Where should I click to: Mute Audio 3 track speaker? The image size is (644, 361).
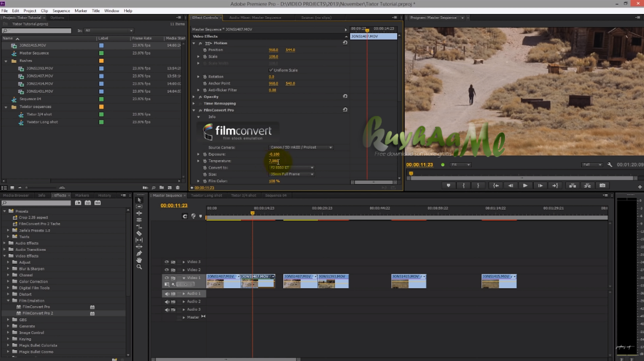167,309
